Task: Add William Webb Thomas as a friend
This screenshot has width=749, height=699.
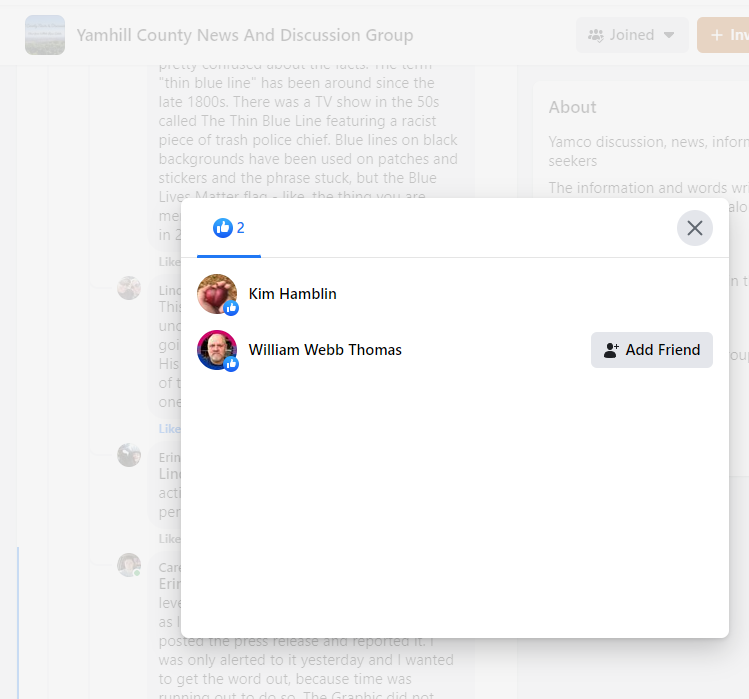Action: (x=652, y=350)
